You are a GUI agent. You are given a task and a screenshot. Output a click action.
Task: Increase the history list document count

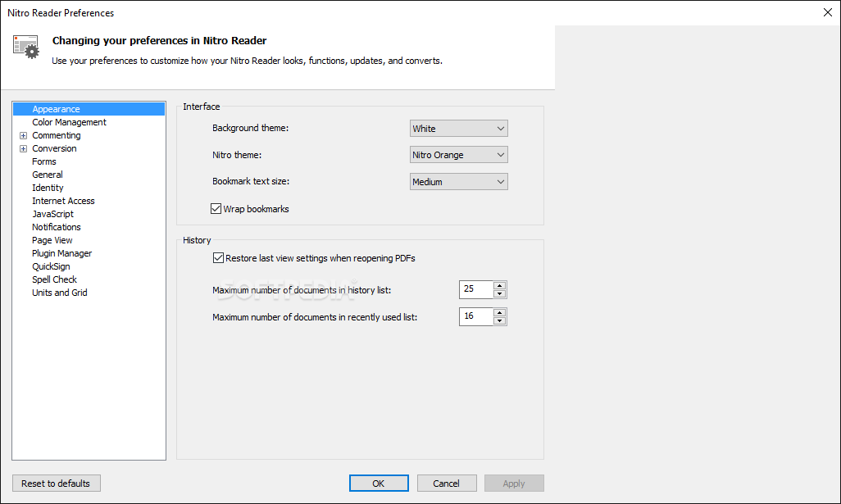pyautogui.click(x=500, y=286)
